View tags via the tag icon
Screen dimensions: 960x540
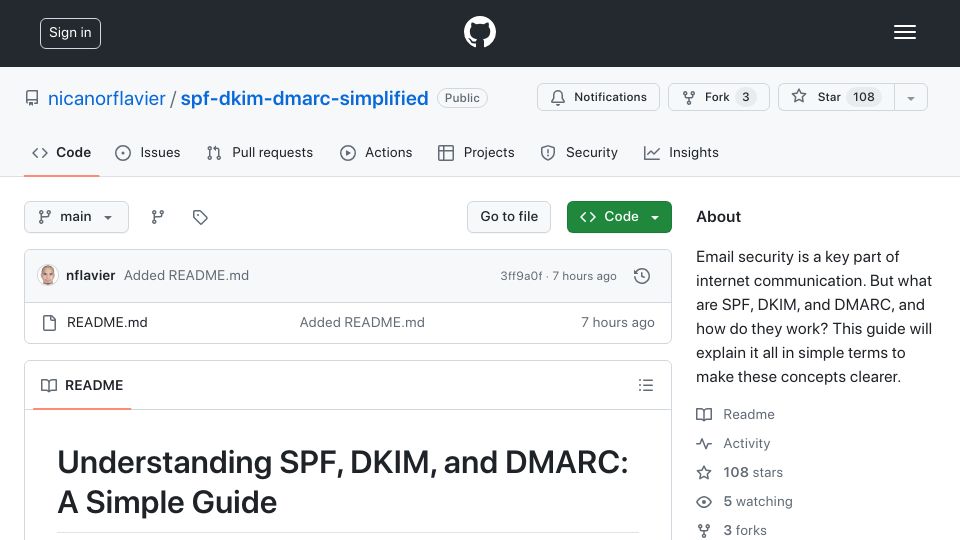coord(200,217)
